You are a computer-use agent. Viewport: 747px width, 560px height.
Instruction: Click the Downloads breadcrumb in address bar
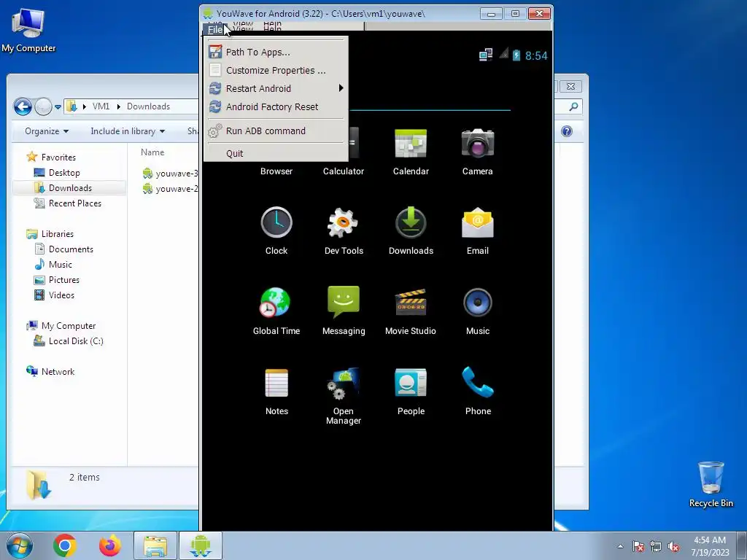point(148,106)
